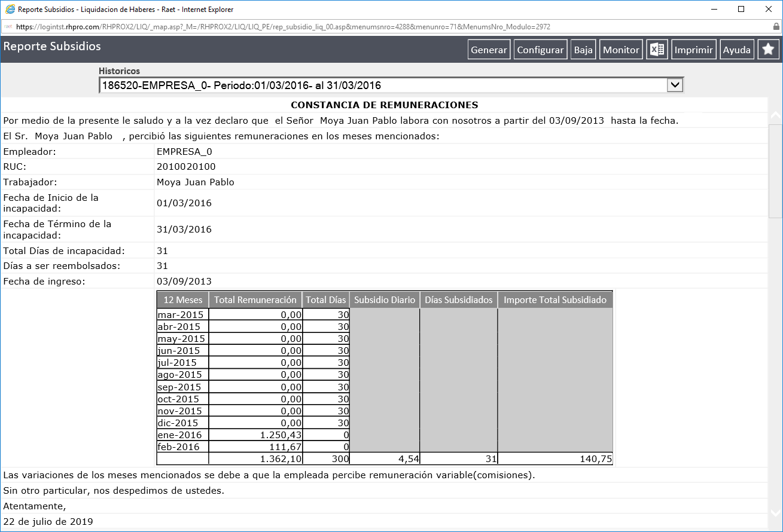The image size is (783, 532).
Task: Click the Importe Total Subsidiado header
Action: tap(555, 299)
